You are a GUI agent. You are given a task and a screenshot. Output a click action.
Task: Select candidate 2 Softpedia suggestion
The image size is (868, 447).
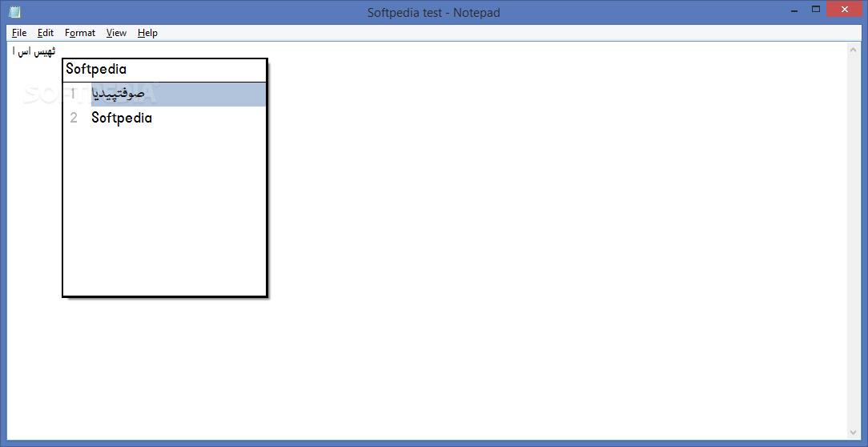point(164,118)
